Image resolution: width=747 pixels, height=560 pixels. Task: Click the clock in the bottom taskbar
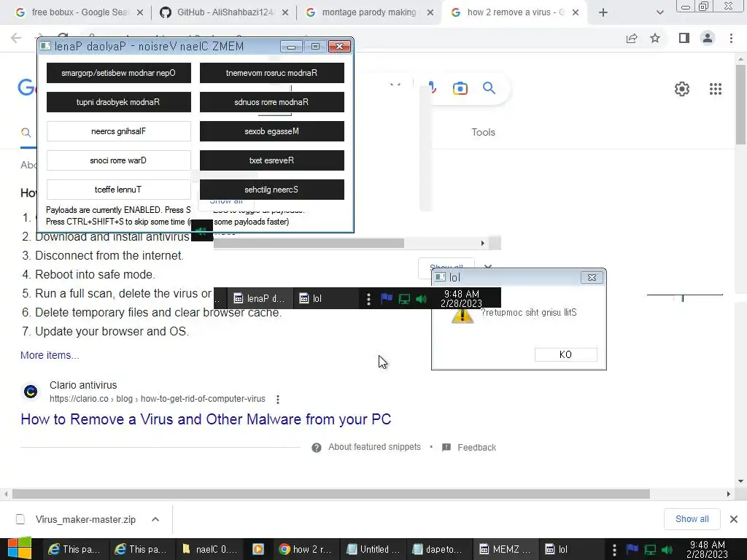pos(707,550)
